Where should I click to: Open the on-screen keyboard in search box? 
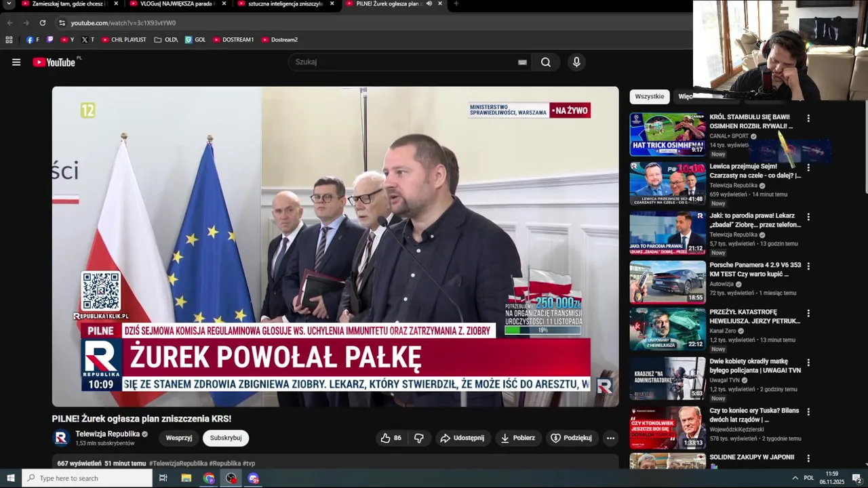522,62
